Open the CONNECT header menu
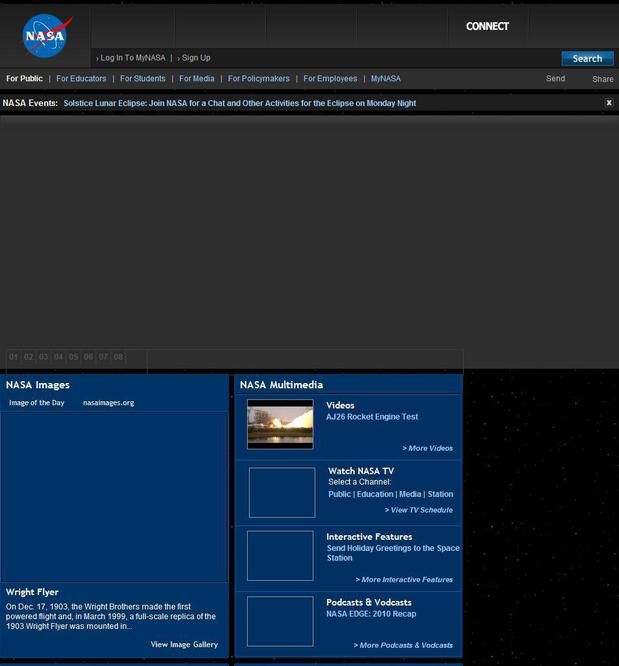 (487, 26)
